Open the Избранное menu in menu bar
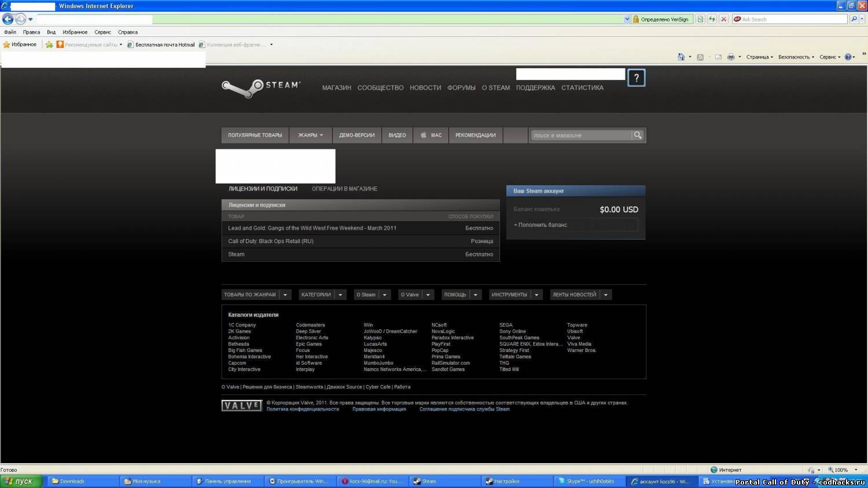This screenshot has width=868, height=488. [x=75, y=32]
